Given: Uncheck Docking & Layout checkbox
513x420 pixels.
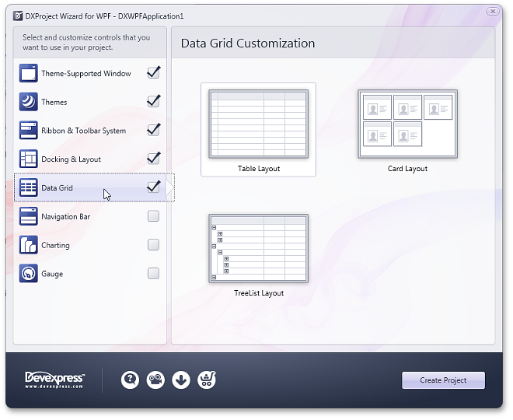Looking at the screenshot, I should click(x=153, y=159).
